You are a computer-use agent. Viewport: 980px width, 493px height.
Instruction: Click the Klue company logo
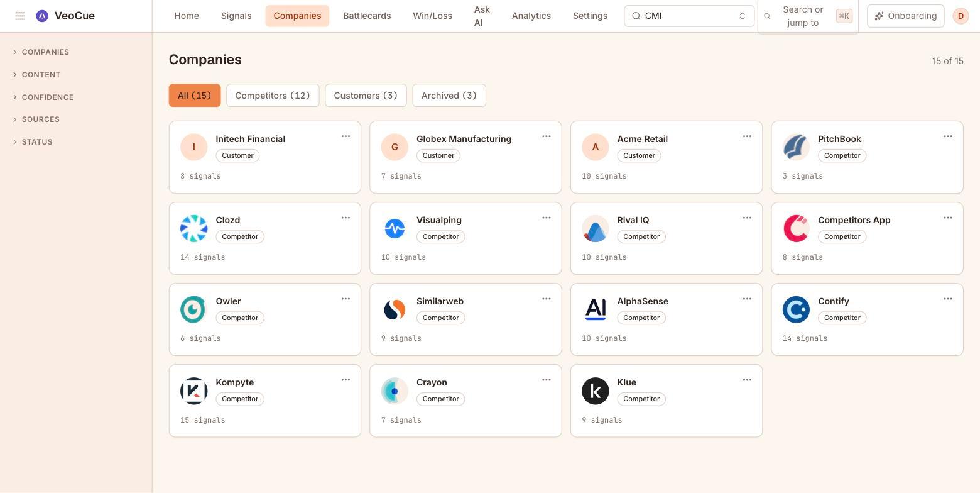[x=595, y=391]
